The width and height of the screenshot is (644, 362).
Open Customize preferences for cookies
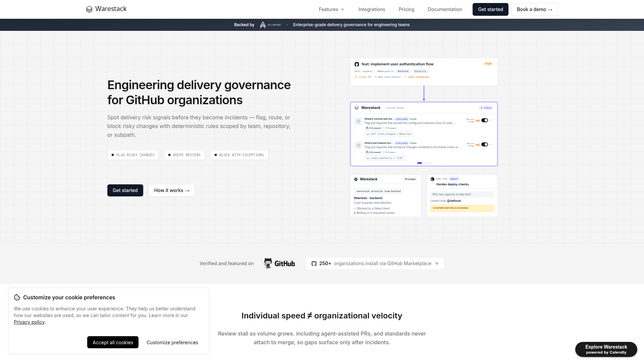click(172, 342)
